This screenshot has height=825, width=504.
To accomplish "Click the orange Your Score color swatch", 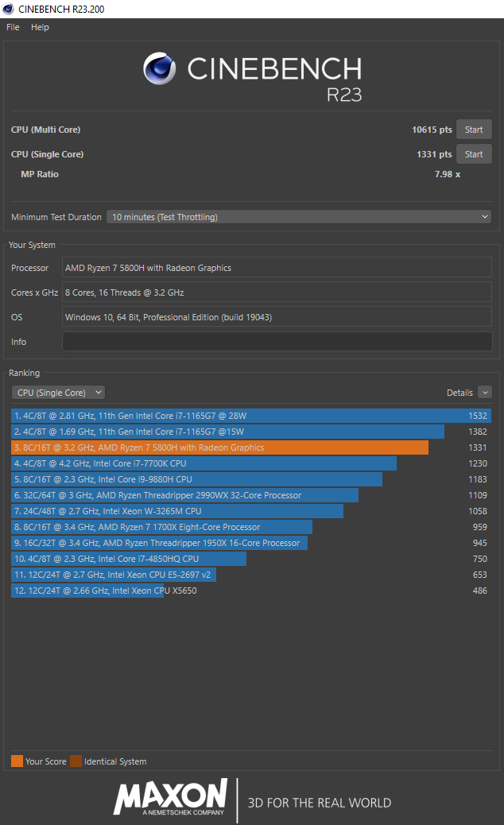I will click(x=17, y=761).
